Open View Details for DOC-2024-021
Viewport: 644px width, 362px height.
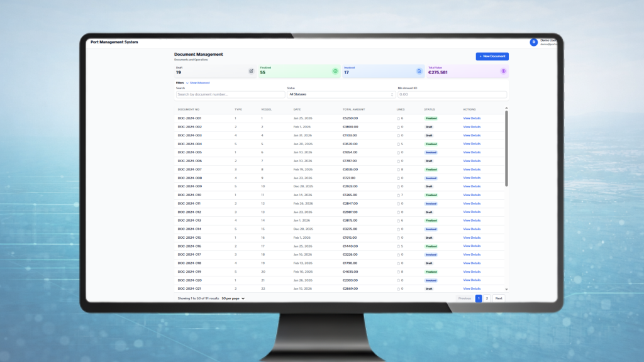(x=472, y=288)
